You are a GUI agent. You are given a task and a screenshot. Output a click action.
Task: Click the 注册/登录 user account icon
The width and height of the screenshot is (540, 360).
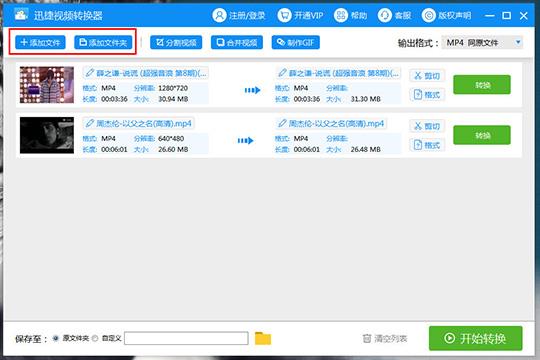click(219, 16)
